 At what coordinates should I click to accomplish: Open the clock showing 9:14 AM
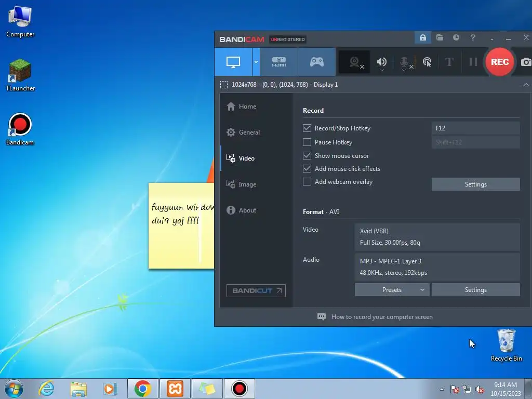click(x=506, y=389)
